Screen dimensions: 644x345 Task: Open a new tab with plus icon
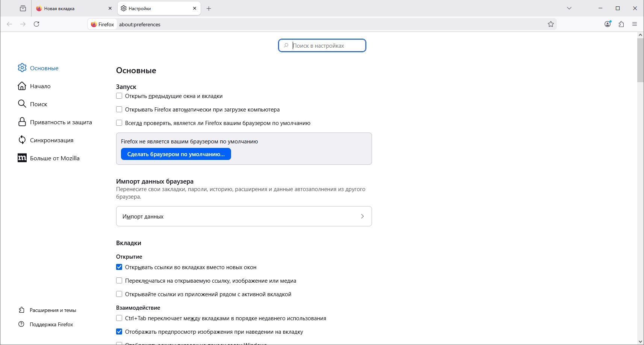pyautogui.click(x=209, y=8)
